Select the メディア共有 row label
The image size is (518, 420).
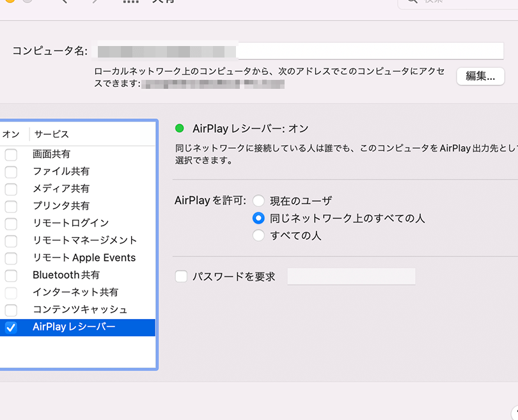tap(61, 189)
